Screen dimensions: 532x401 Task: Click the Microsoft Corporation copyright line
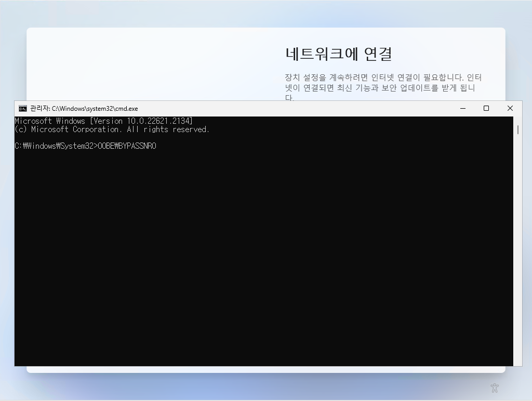(112, 130)
